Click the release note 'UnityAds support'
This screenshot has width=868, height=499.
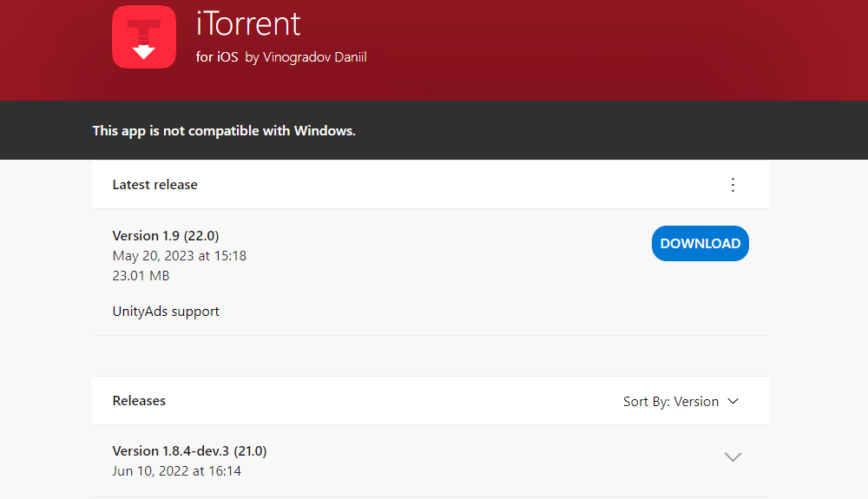pos(166,312)
